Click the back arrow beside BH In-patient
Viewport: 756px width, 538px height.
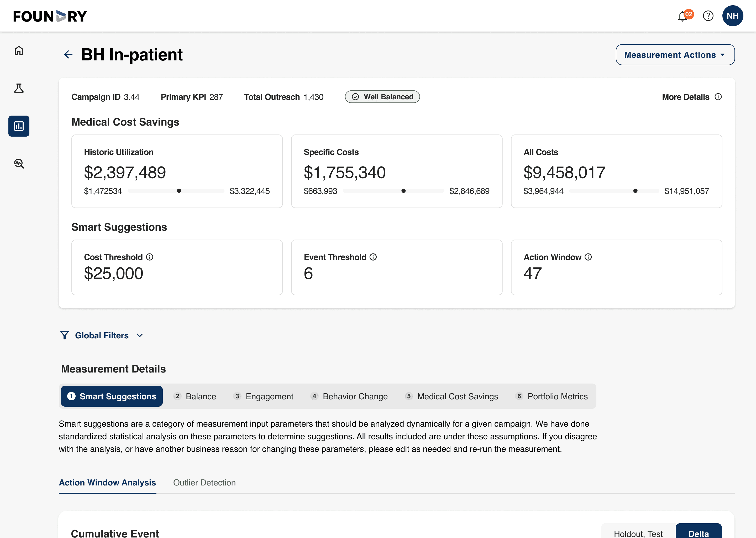pyautogui.click(x=68, y=54)
